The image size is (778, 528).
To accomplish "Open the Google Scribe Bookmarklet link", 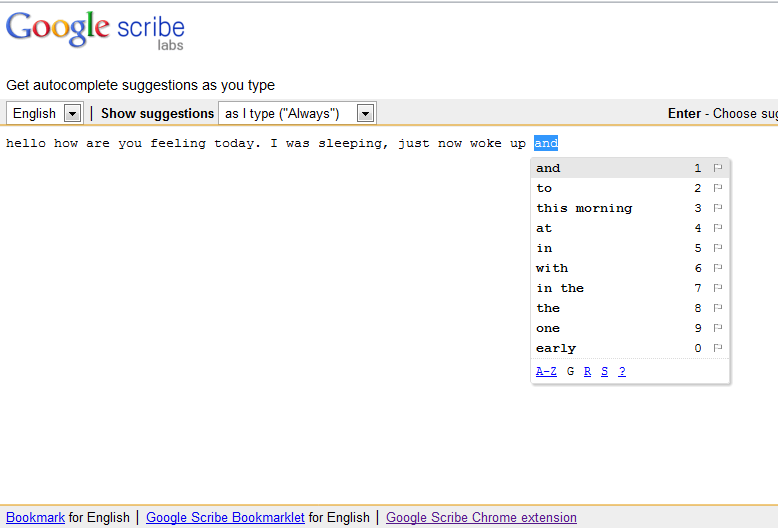I will pyautogui.click(x=225, y=518).
